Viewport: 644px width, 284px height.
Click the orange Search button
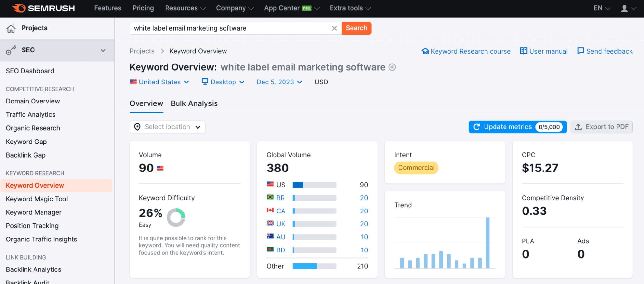pos(357,28)
